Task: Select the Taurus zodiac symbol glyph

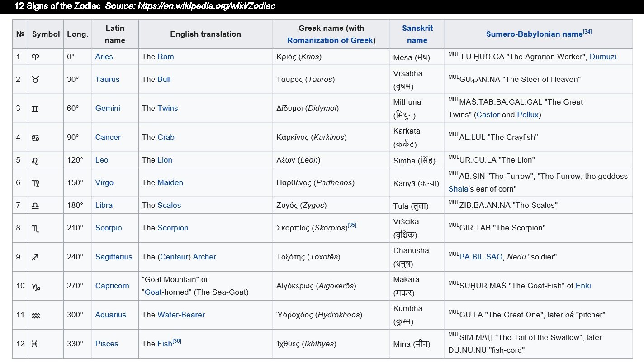Action: click(x=35, y=79)
